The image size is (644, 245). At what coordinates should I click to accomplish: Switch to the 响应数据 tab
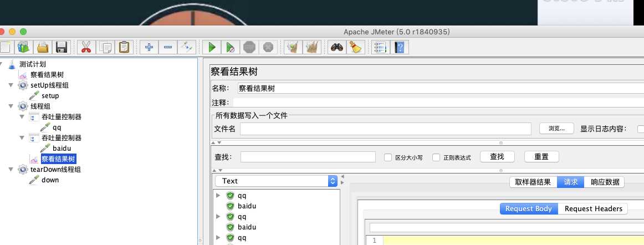click(604, 182)
